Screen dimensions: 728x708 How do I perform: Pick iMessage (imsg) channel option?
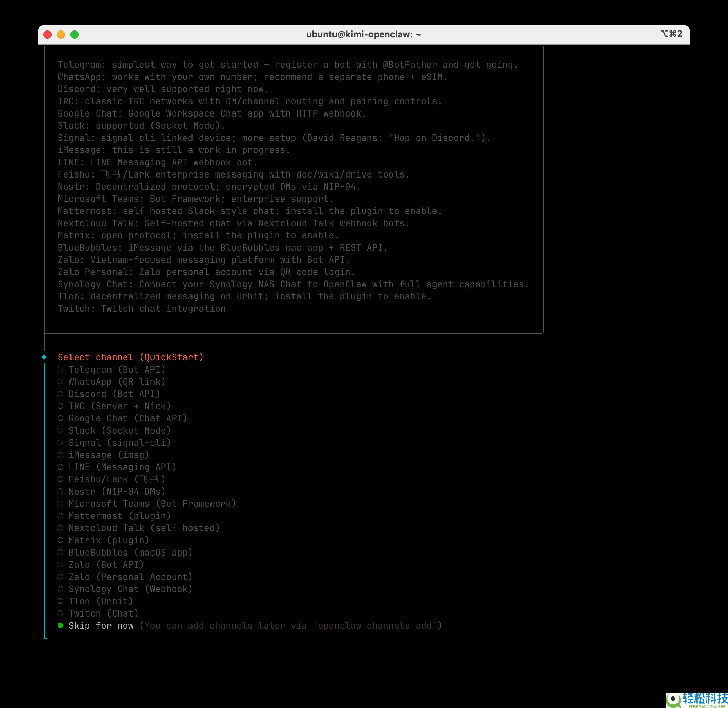103,455
